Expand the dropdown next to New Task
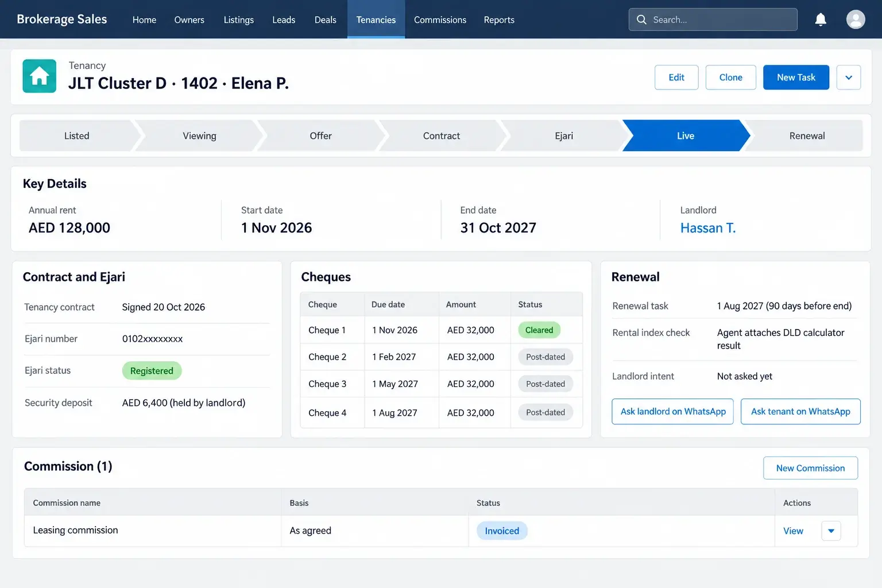The height and width of the screenshot is (588, 882). (x=849, y=78)
